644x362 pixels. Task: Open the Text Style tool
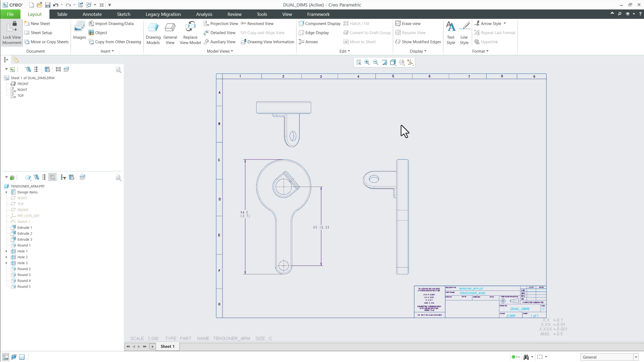coord(450,32)
